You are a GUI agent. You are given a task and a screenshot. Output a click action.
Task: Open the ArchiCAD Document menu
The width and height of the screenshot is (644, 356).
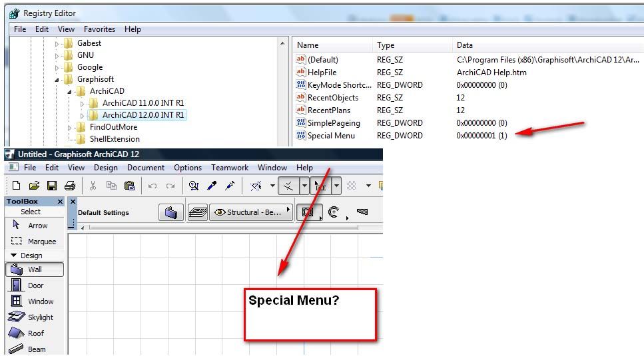(x=146, y=167)
